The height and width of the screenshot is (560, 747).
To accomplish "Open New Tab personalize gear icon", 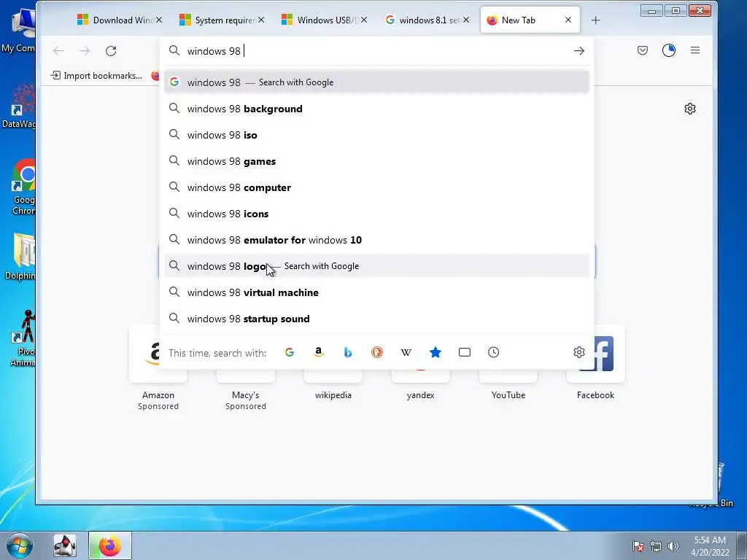I will pos(690,109).
